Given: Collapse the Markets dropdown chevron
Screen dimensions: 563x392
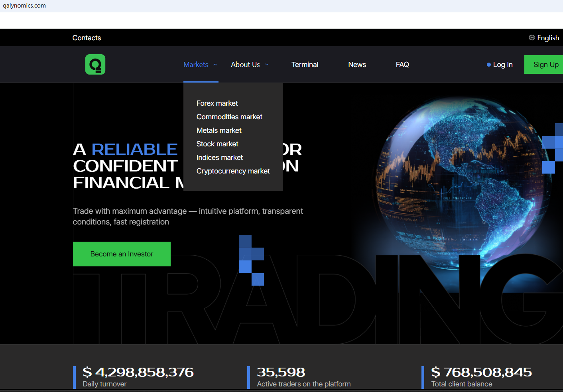Looking at the screenshot, I should [215, 65].
